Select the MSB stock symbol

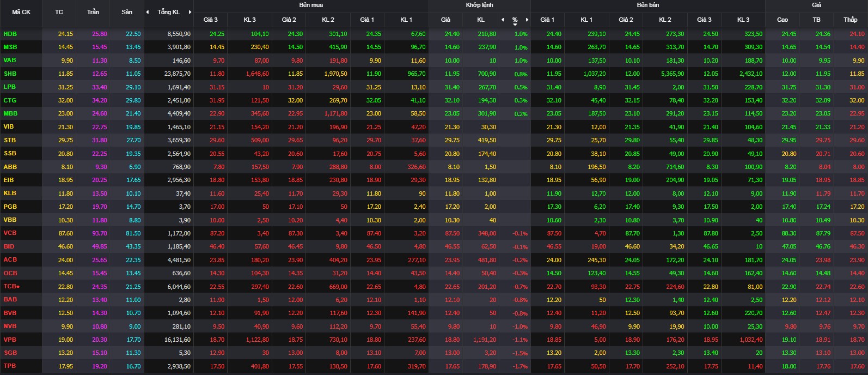point(10,47)
